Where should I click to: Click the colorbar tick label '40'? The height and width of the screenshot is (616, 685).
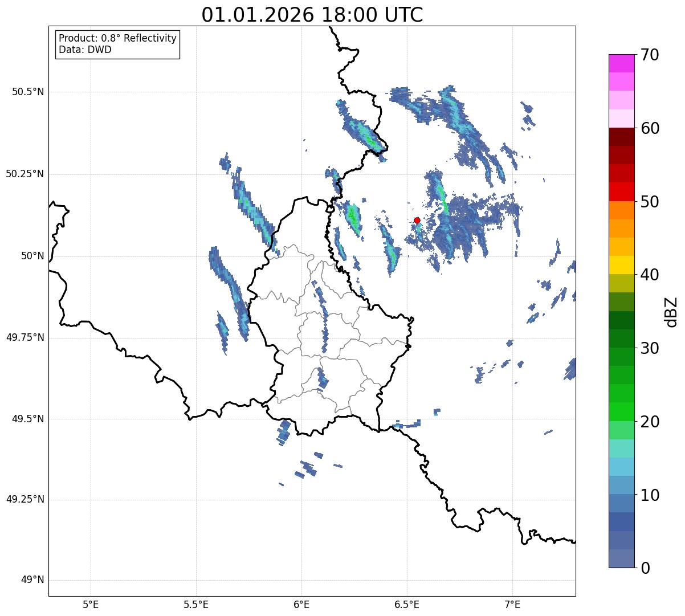click(650, 275)
